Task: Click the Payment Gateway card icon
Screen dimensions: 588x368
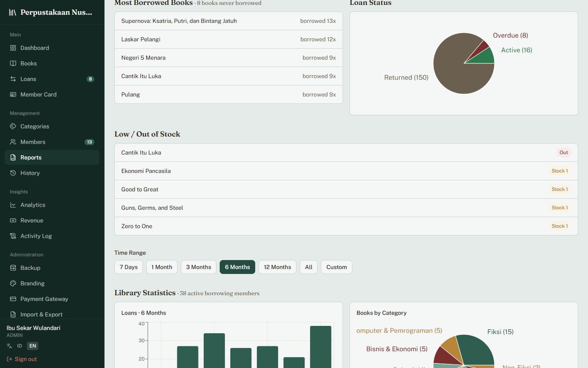Action: 13,299
